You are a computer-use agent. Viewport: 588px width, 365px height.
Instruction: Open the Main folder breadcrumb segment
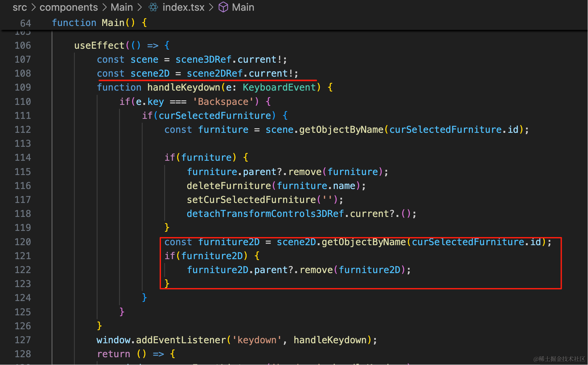click(x=122, y=7)
